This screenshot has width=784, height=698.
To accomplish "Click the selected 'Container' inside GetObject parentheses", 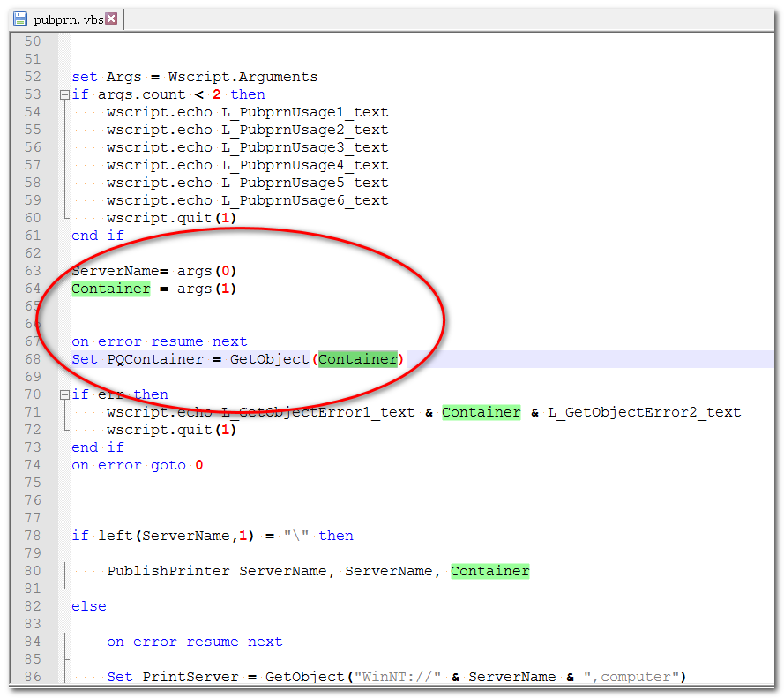I will [x=357, y=359].
